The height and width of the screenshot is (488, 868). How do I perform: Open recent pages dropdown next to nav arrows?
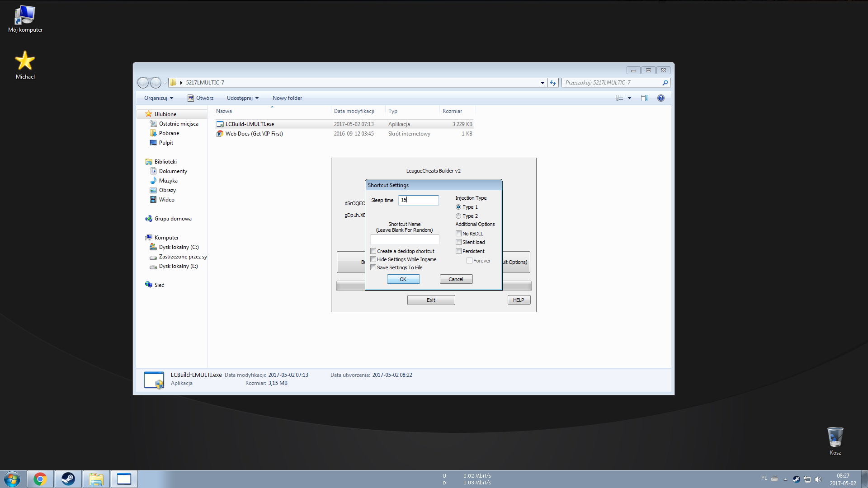pyautogui.click(x=165, y=83)
